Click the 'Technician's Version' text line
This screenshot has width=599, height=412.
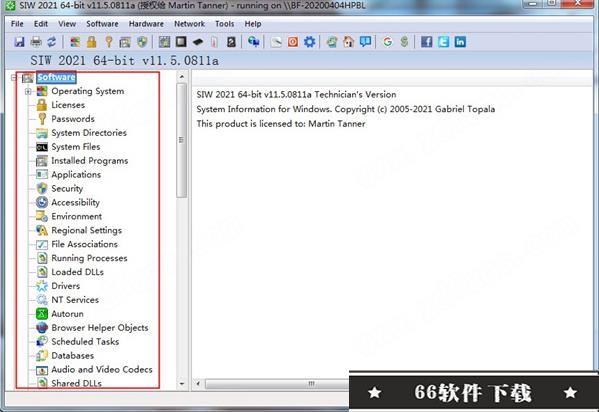pyautogui.click(x=296, y=94)
